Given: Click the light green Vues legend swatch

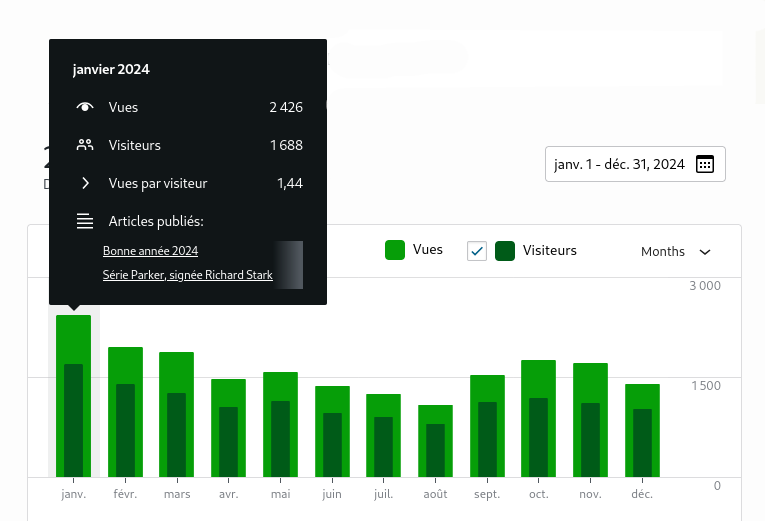Looking at the screenshot, I should tap(395, 250).
